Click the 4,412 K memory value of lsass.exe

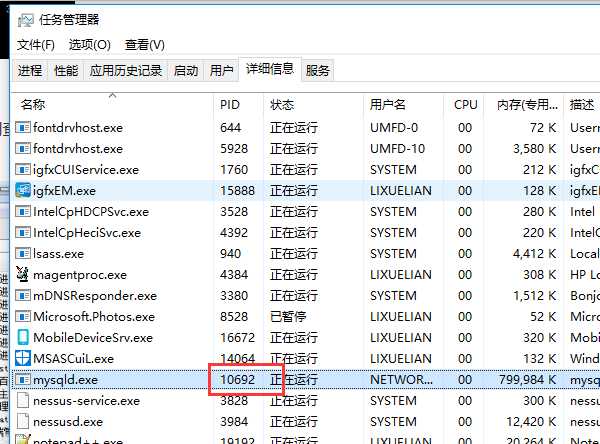(x=535, y=253)
